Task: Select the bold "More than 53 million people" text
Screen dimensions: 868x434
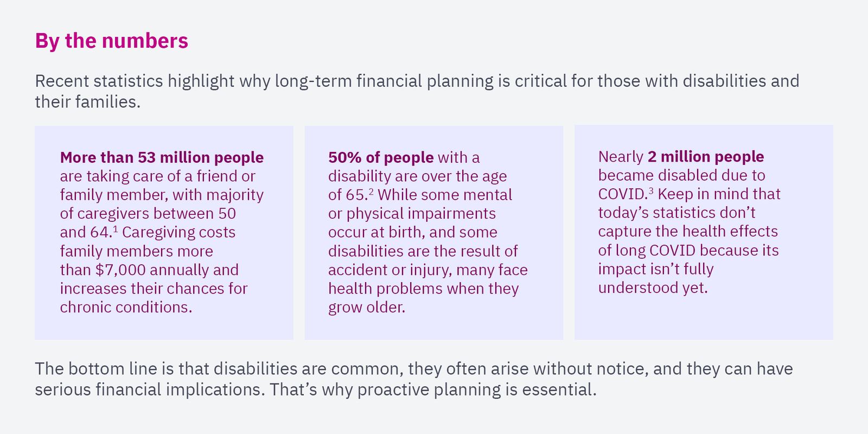Action: point(162,157)
